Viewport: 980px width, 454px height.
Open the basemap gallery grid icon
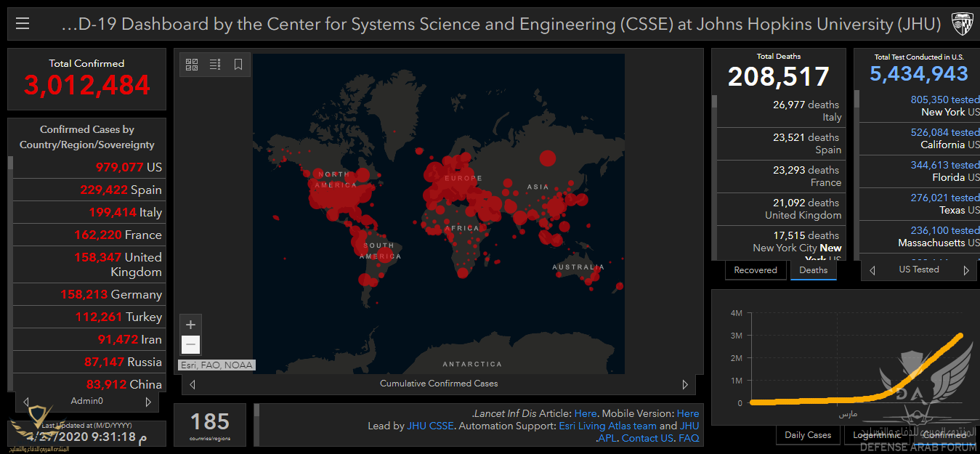pyautogui.click(x=192, y=65)
